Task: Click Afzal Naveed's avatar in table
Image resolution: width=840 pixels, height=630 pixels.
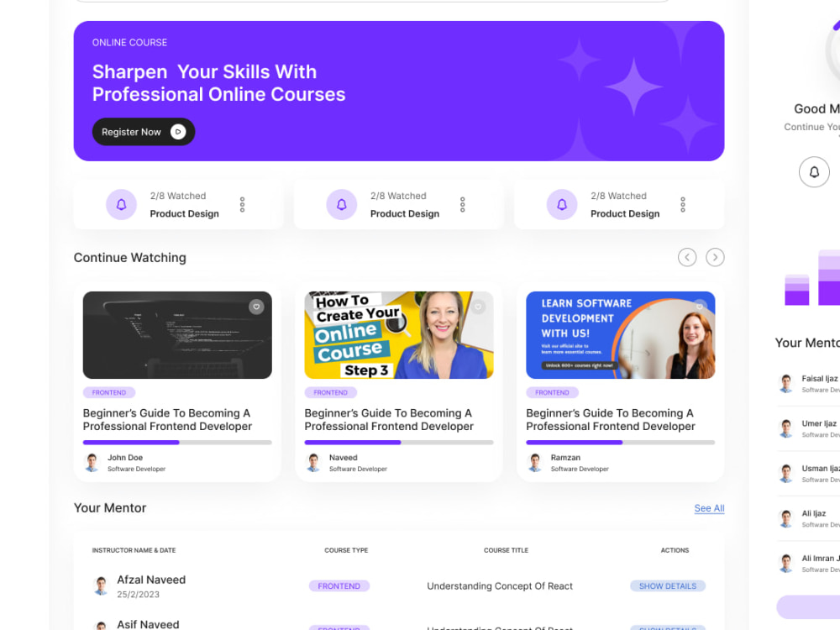Action: point(101,585)
